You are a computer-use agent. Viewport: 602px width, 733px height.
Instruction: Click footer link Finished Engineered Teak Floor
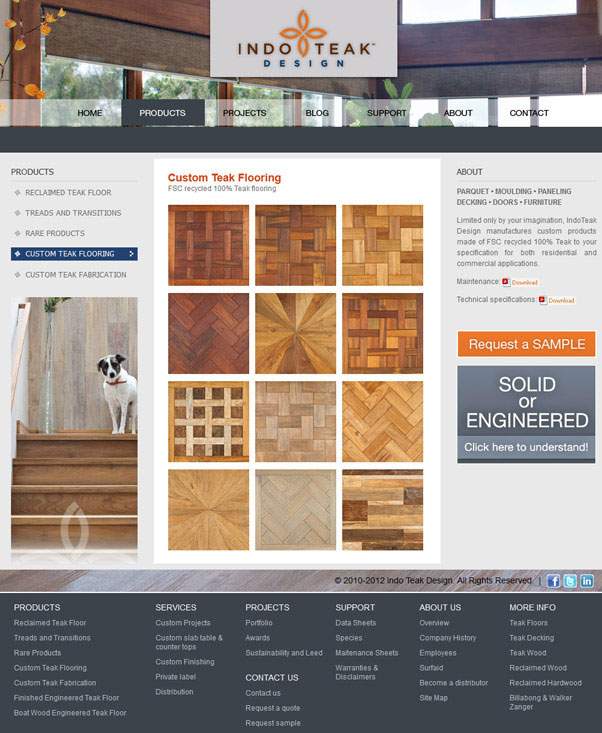coord(66,697)
